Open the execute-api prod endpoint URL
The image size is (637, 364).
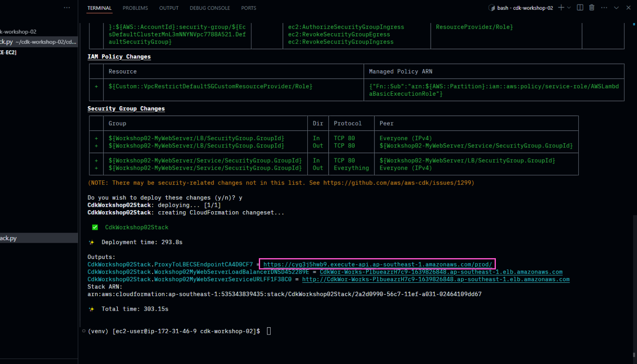point(378,265)
